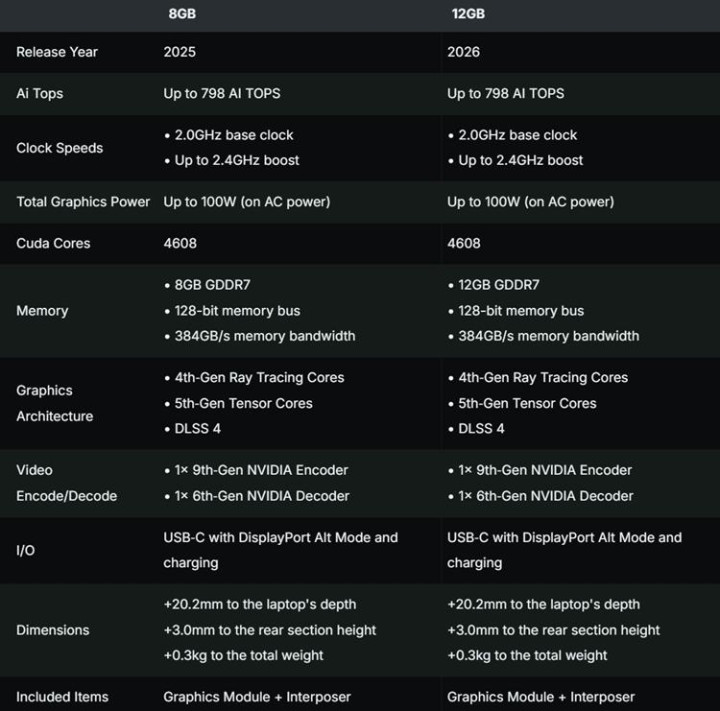720x711 pixels.
Task: Select the Release Year row label
Action: point(57,52)
